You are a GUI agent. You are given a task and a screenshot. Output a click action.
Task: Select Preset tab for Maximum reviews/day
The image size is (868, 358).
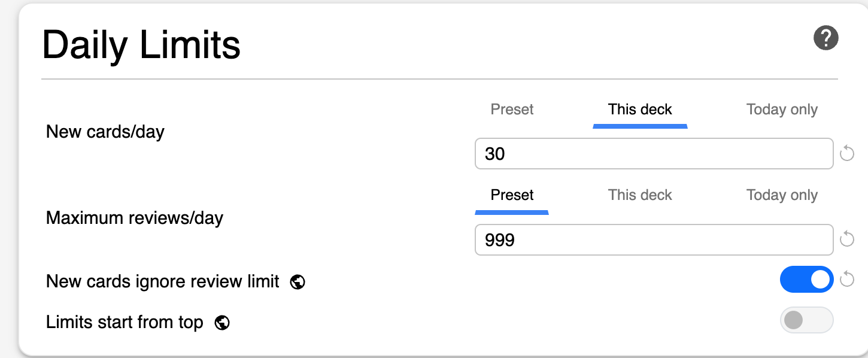coord(512,195)
